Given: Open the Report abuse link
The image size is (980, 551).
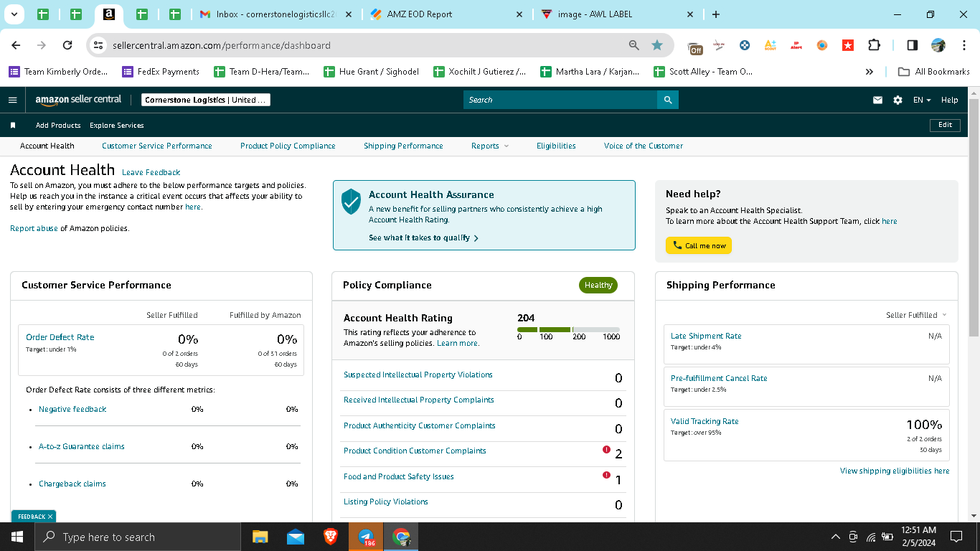Looking at the screenshot, I should pyautogui.click(x=34, y=228).
